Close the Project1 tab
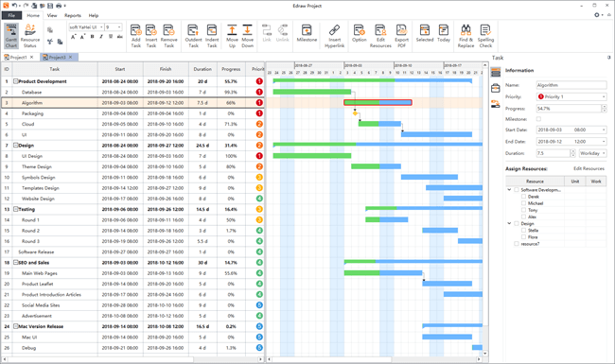 (32, 58)
